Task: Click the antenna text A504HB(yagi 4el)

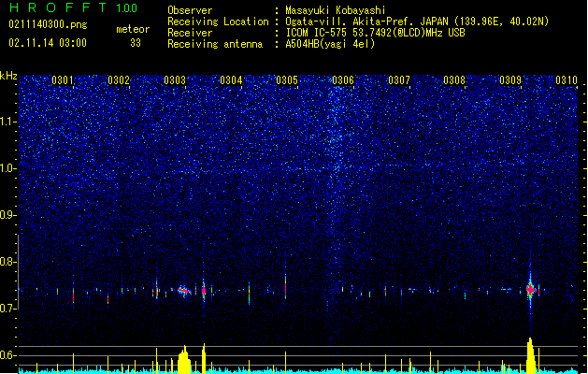Action: point(330,44)
